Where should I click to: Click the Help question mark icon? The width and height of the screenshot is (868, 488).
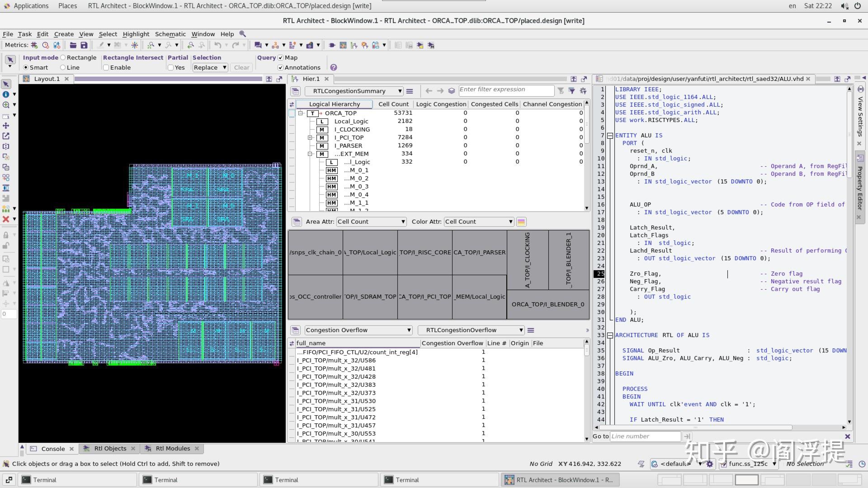pyautogui.click(x=334, y=67)
